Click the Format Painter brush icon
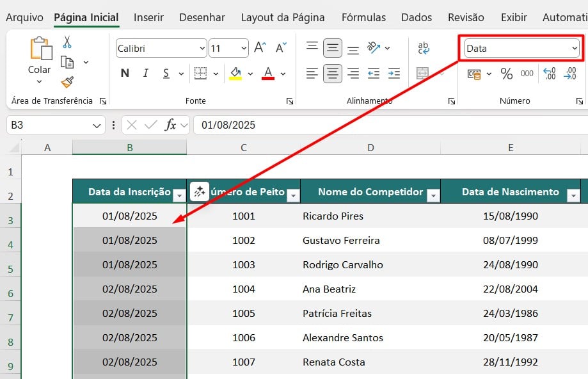 click(x=67, y=82)
